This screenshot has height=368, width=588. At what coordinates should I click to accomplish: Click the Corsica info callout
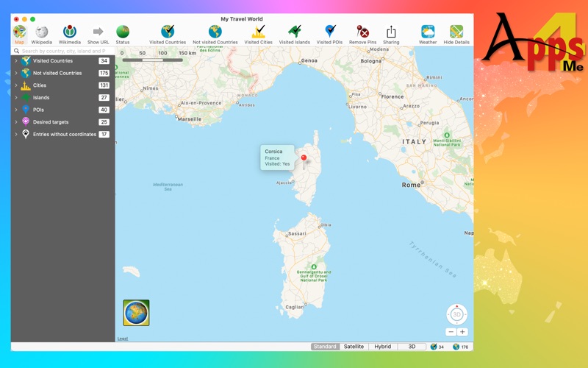[278, 158]
